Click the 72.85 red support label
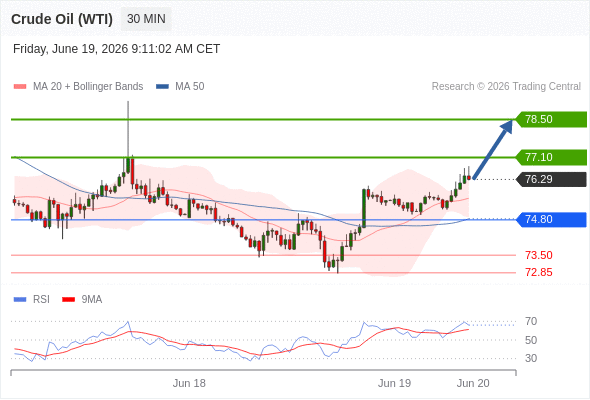The image size is (590, 400). (x=539, y=272)
